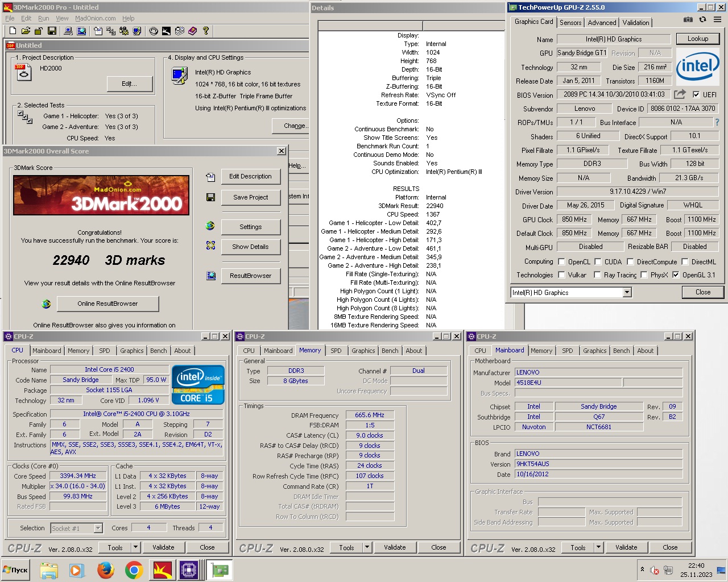Switch to Validation tab in GPU-Z
The height and width of the screenshot is (582, 728).
click(x=635, y=23)
